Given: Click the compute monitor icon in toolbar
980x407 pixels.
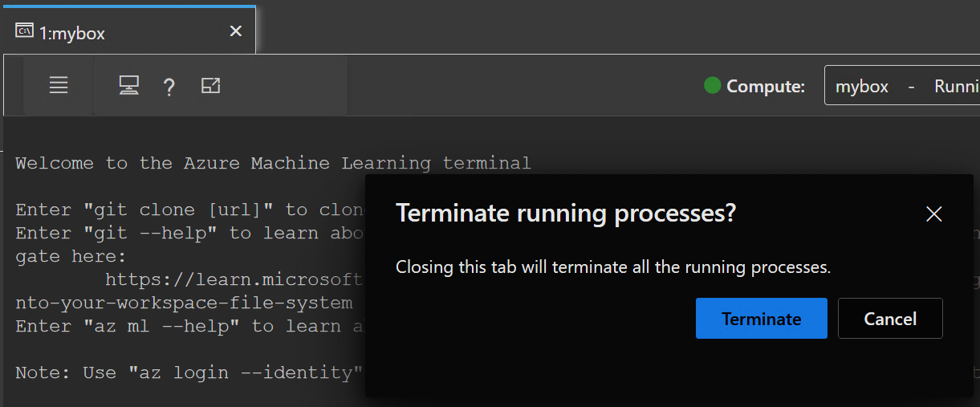Looking at the screenshot, I should point(128,86).
